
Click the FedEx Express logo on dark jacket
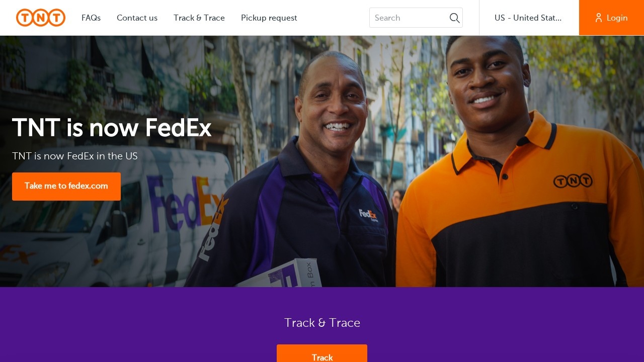click(368, 215)
